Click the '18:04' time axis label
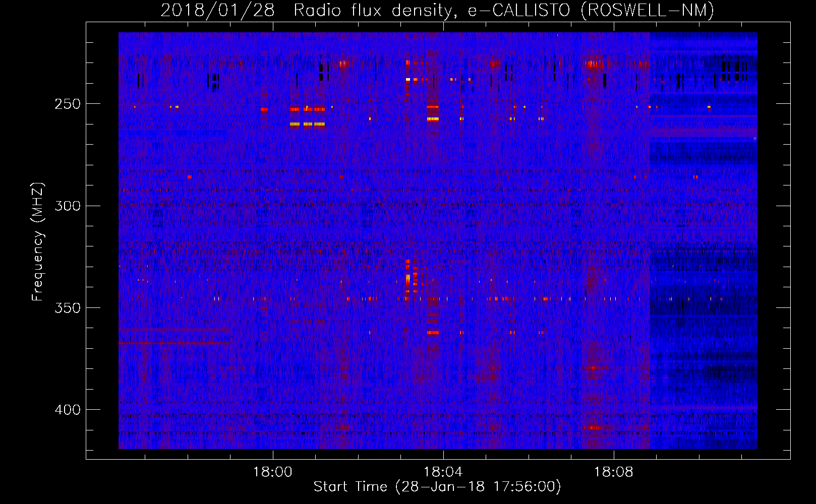Viewport: 816px width, 504px height. pyautogui.click(x=443, y=472)
